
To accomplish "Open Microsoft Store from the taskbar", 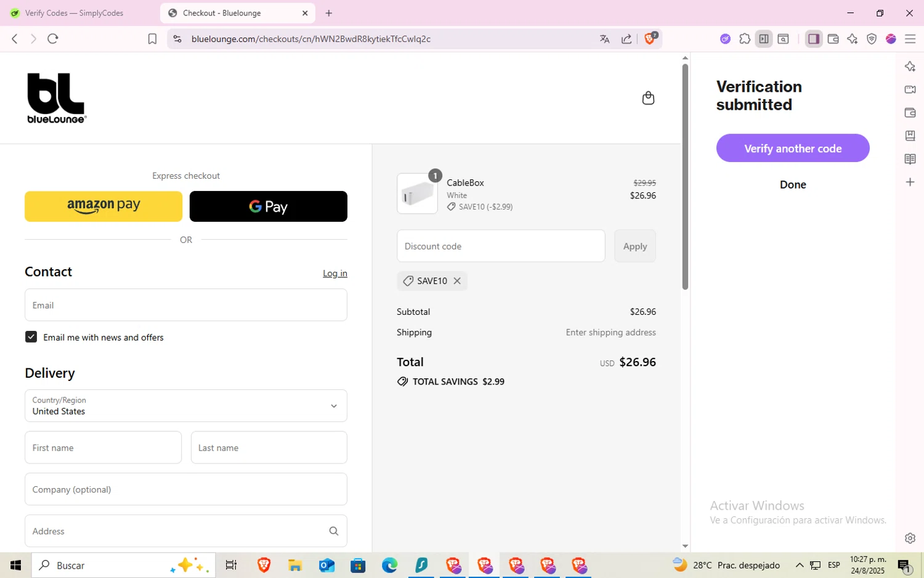I will pos(358,565).
